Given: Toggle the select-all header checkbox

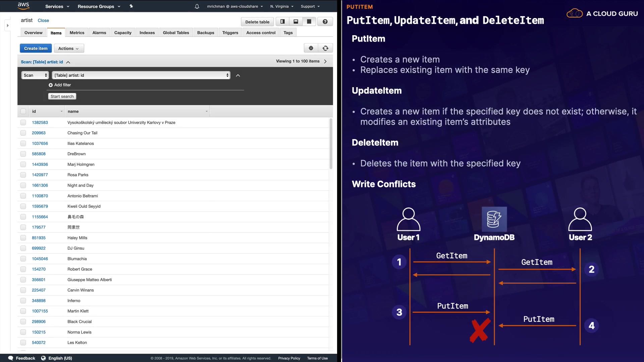Looking at the screenshot, I should [x=23, y=111].
